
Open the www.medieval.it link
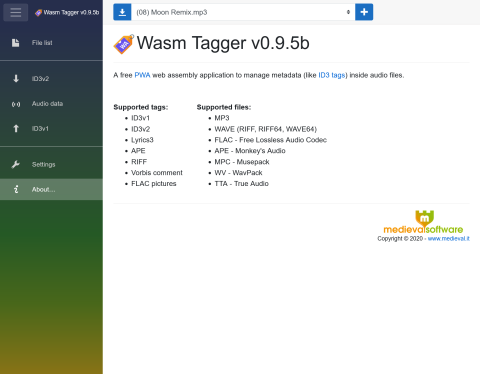(449, 239)
